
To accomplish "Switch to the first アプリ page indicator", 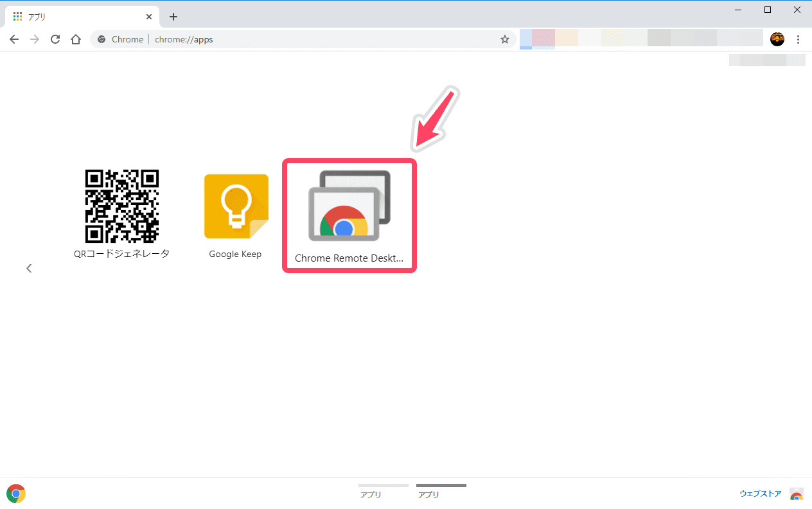I will [384, 491].
